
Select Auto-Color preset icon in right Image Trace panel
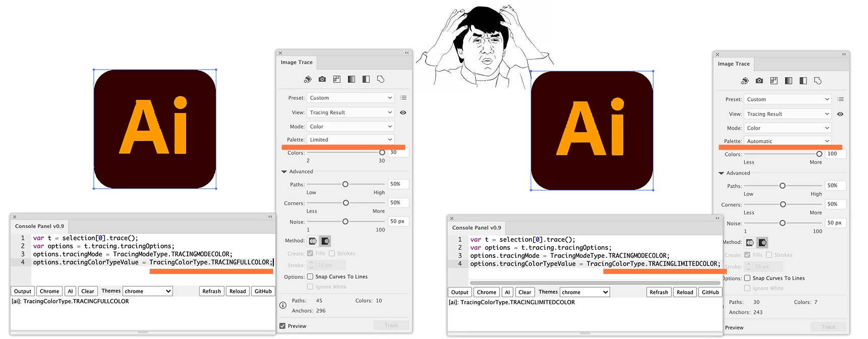coord(745,81)
